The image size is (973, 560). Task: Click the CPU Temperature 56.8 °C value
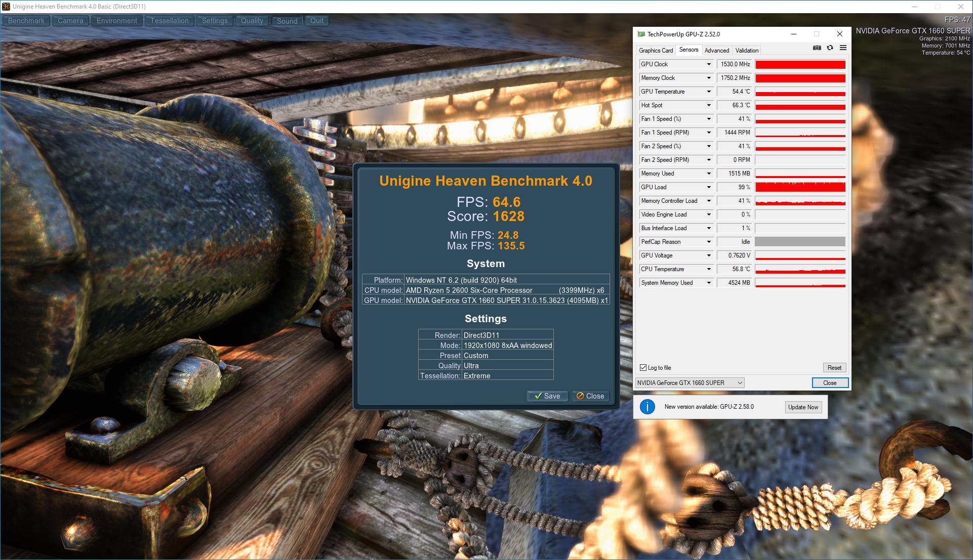pos(735,269)
